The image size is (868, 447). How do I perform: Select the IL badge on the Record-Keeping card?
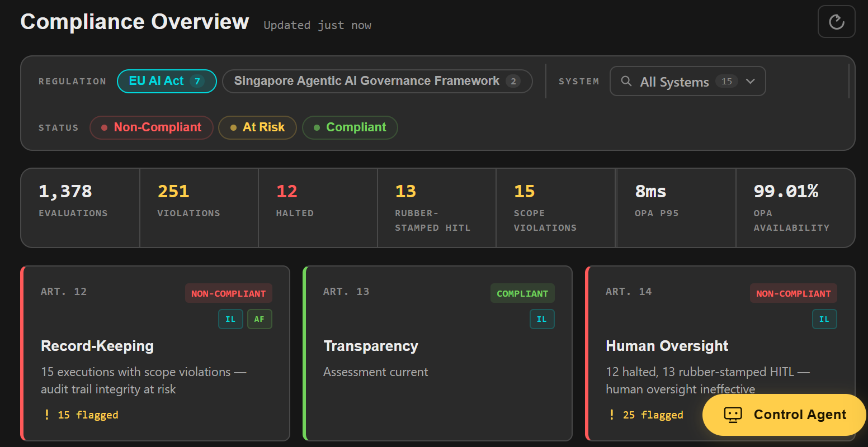pos(230,318)
